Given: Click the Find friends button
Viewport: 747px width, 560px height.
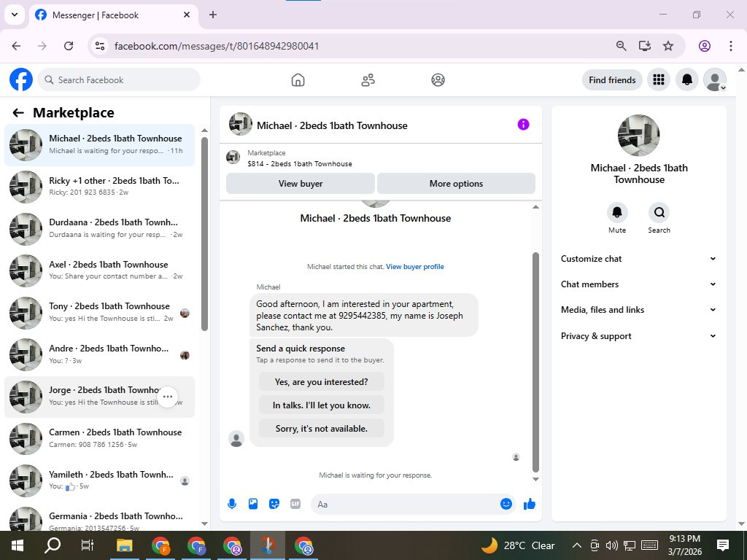Looking at the screenshot, I should (612, 79).
